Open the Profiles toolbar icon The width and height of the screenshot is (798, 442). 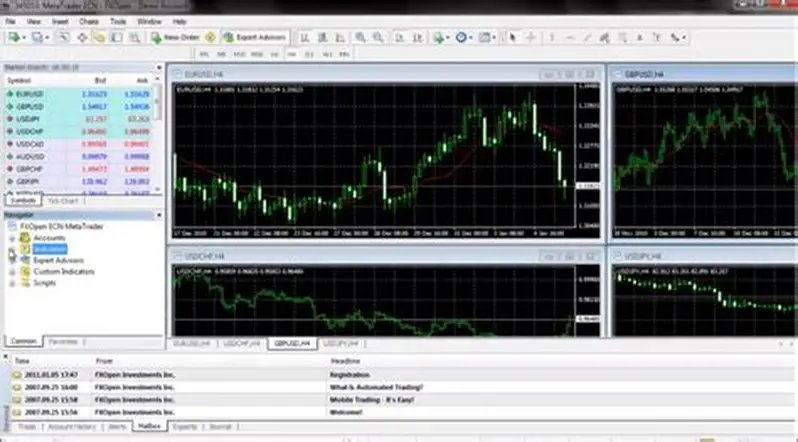tap(37, 37)
